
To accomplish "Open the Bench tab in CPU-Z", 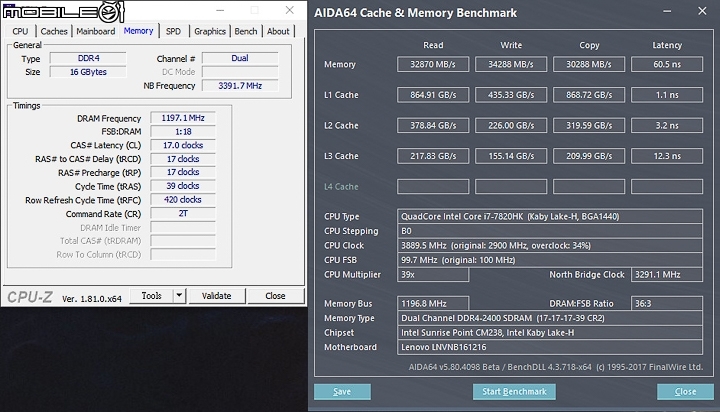I will (x=246, y=31).
